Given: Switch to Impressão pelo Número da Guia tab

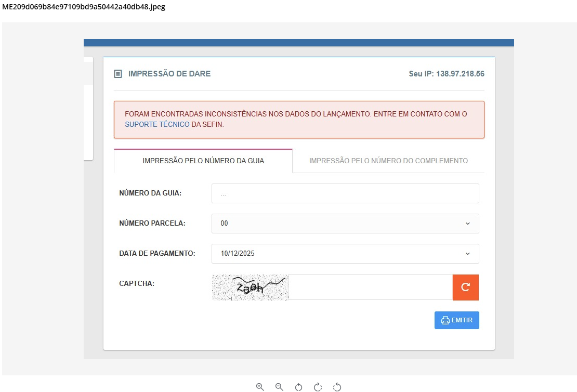Looking at the screenshot, I should tap(203, 161).
